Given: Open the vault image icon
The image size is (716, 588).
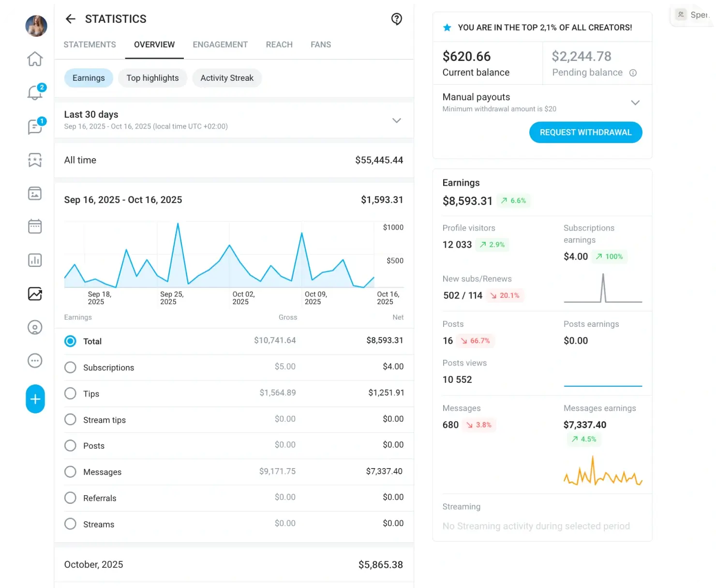Looking at the screenshot, I should pos(35,193).
